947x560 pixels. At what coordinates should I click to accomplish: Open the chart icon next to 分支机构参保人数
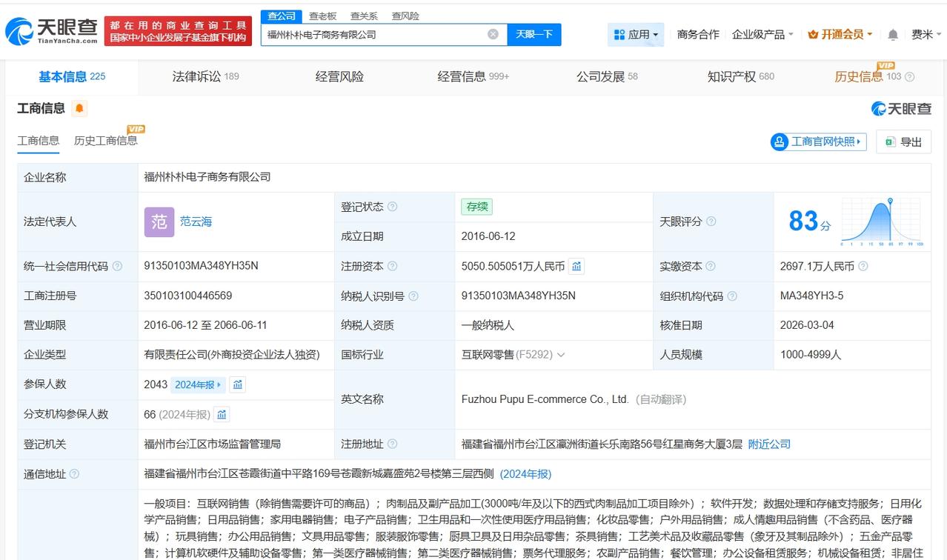click(222, 414)
